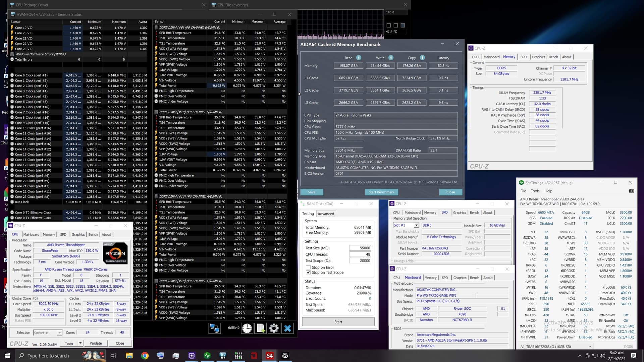This screenshot has width=644, height=362.
Task: Click Start Benchmark in AIDA64
Action: point(381,192)
